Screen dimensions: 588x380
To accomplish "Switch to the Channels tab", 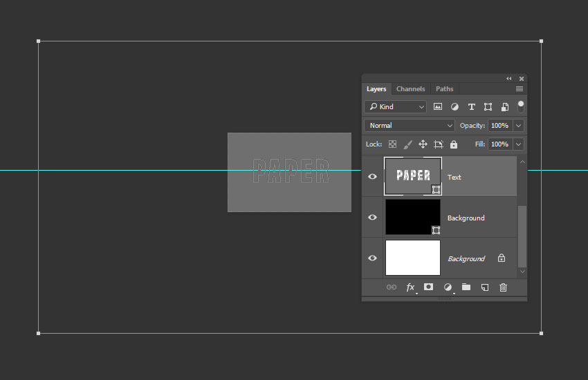I will [x=411, y=88].
